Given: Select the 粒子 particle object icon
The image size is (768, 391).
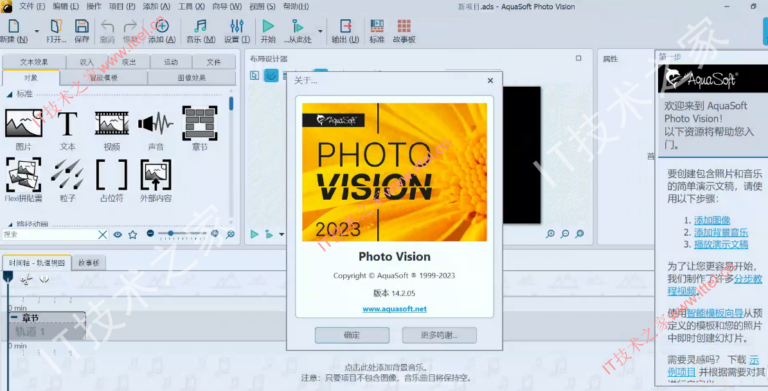Looking at the screenshot, I should 68,175.
